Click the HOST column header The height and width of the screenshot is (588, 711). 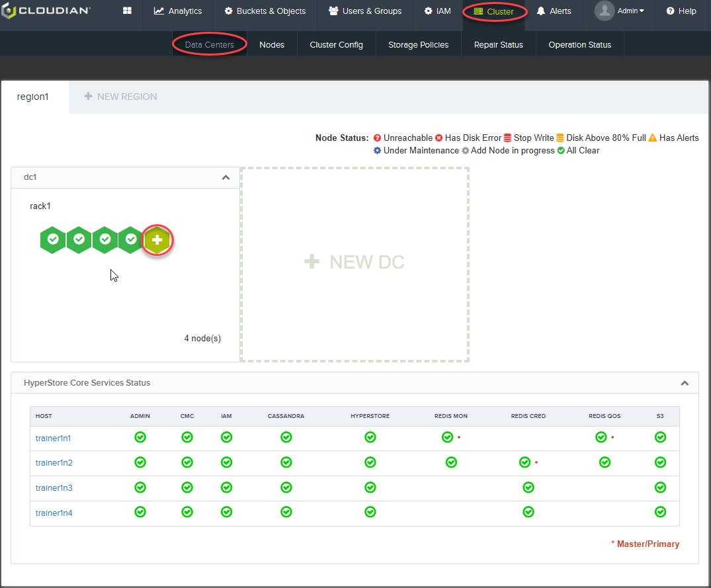pos(44,416)
